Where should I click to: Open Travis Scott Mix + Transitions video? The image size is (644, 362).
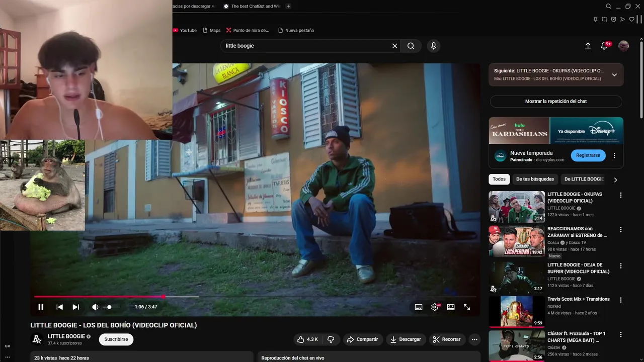(x=517, y=311)
